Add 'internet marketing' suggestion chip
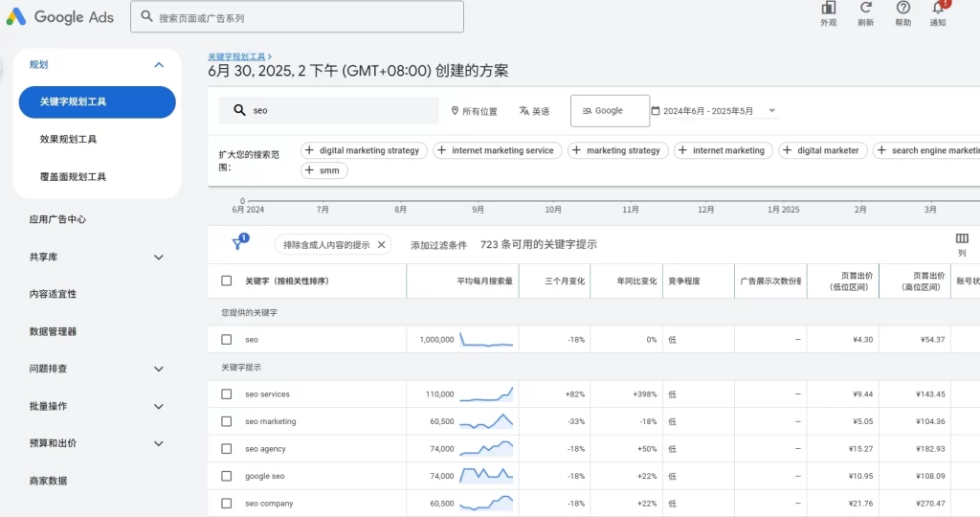This screenshot has height=517, width=980. tap(724, 150)
